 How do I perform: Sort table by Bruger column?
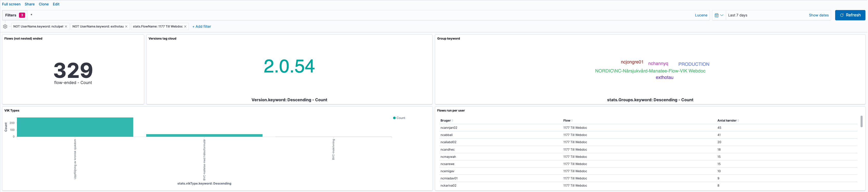tap(447, 121)
